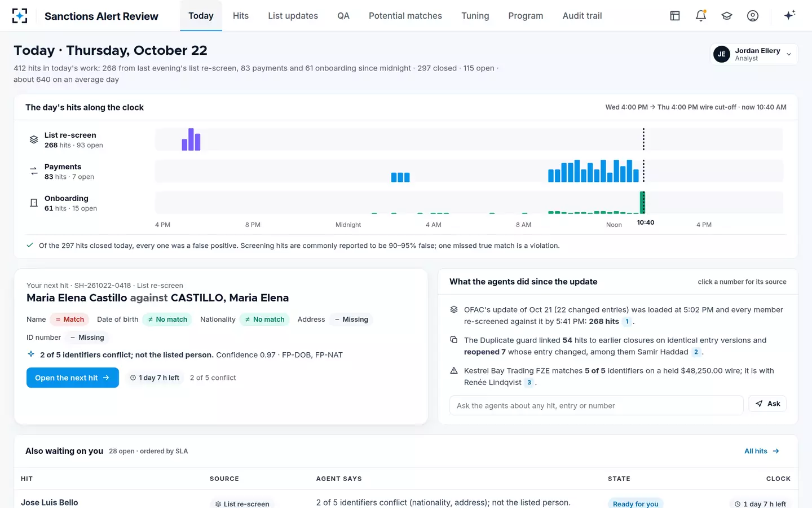
Task: Click the Nationality No match chip
Action: coord(264,319)
